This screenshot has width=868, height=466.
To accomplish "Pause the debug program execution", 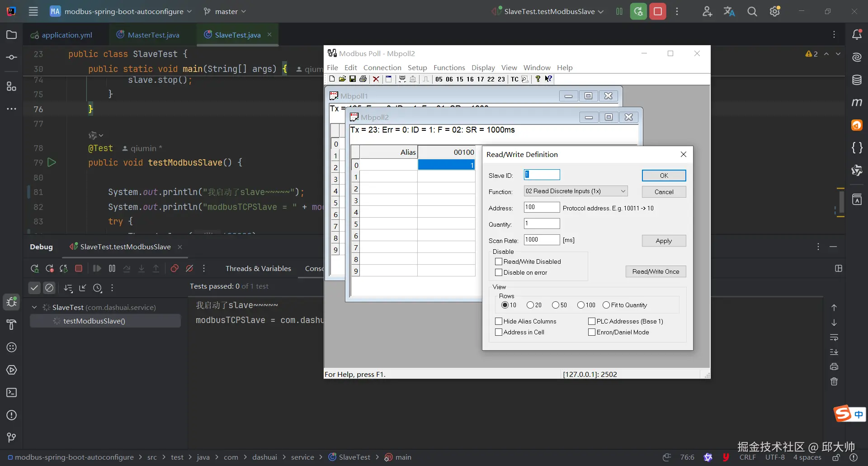I will click(x=112, y=268).
